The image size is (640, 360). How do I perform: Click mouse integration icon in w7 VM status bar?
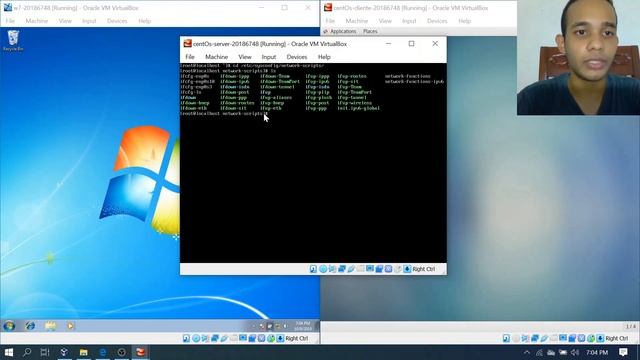point(271,338)
